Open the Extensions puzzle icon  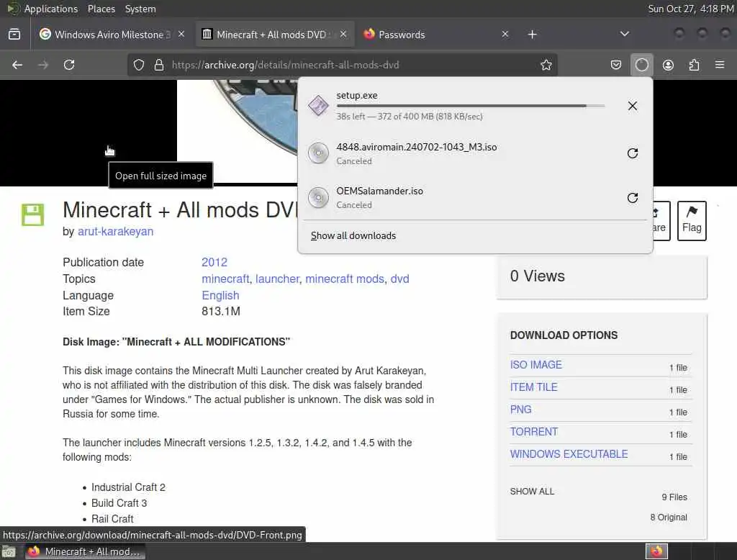694,65
